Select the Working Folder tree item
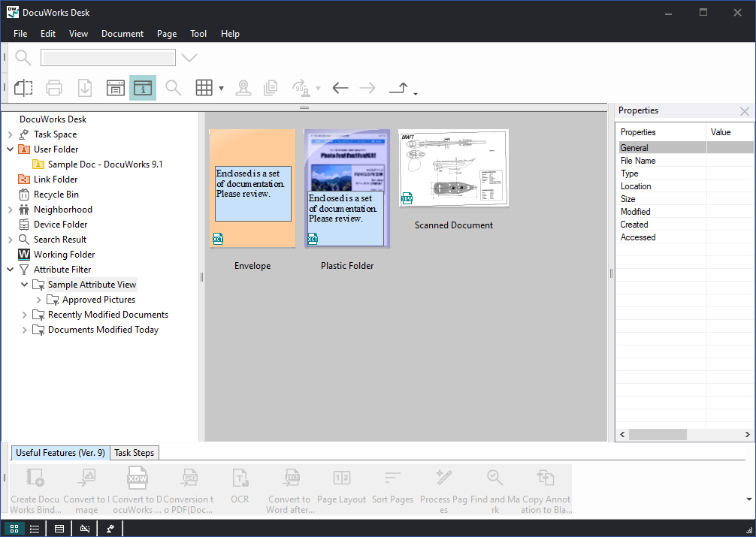756x537 pixels. tap(64, 255)
